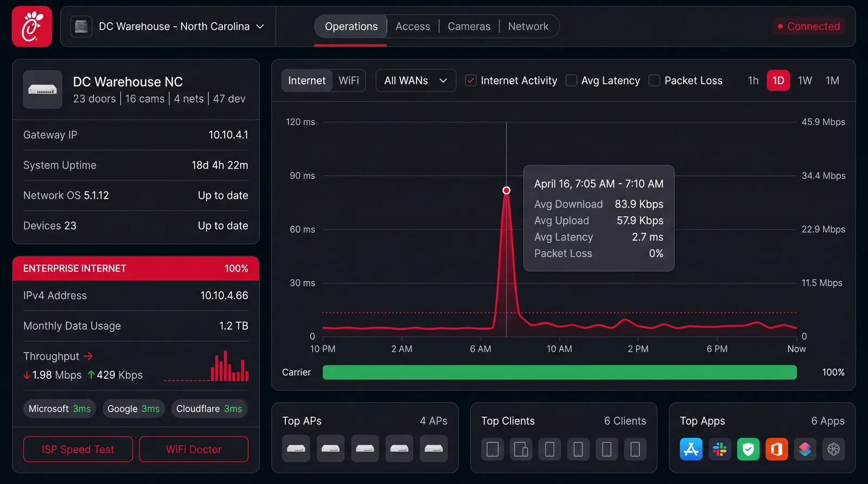This screenshot has width=868, height=484.
Task: Click the site device icon beside DC Warehouse
Action: [81, 27]
